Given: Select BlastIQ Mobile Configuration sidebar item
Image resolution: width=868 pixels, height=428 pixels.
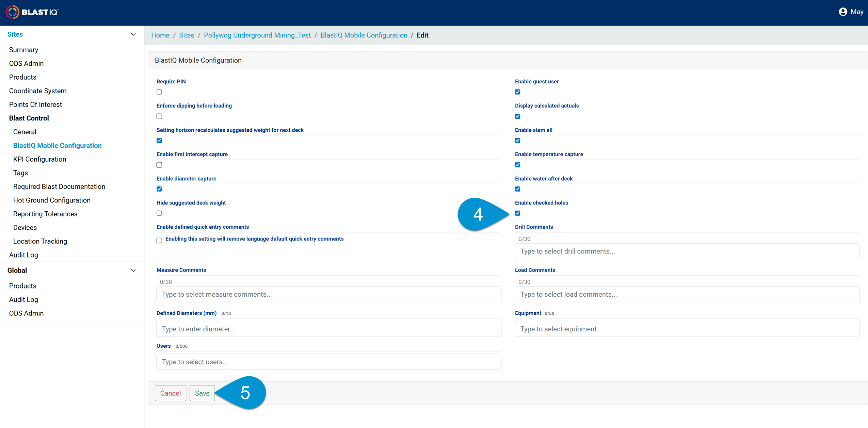Looking at the screenshot, I should (57, 146).
